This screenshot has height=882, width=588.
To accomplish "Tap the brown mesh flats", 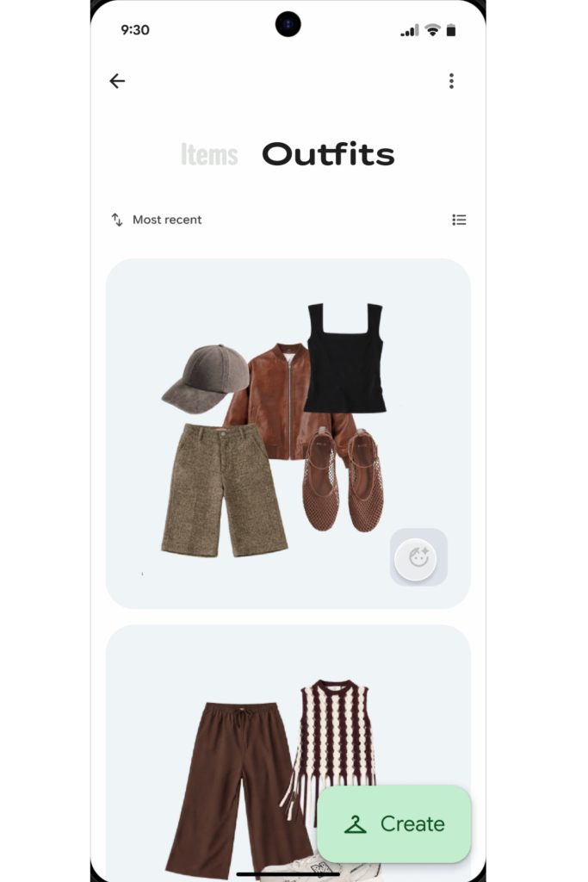I will (343, 480).
